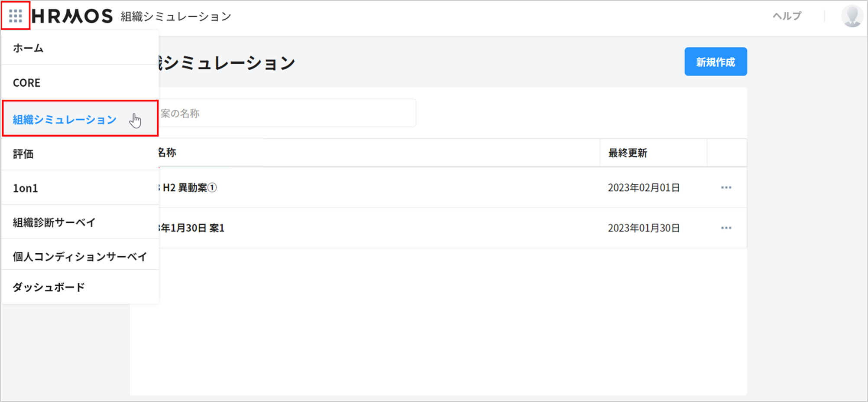Screen dimensions: 868x402
Task: Navigate to ダッシュボード from menu
Action: click(x=49, y=287)
